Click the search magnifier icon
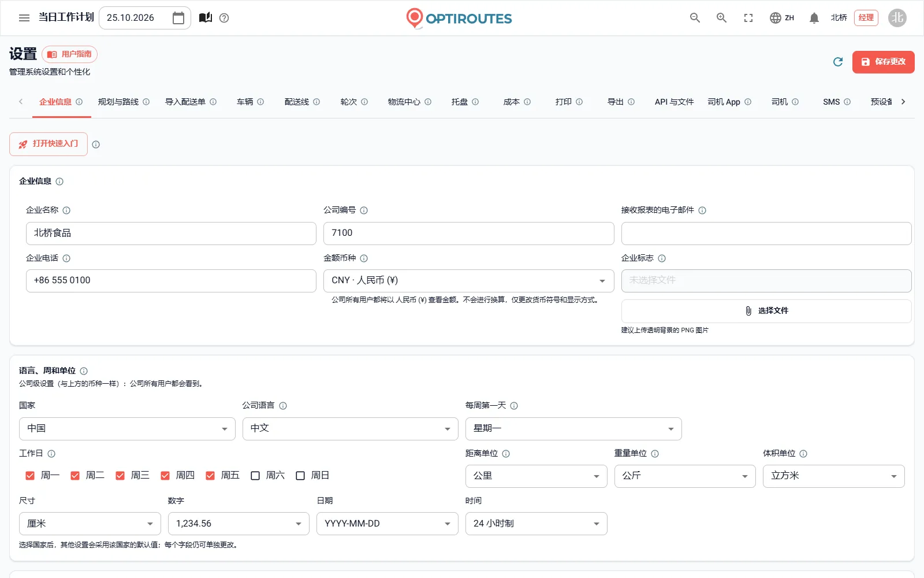This screenshot has height=578, width=924. point(695,18)
